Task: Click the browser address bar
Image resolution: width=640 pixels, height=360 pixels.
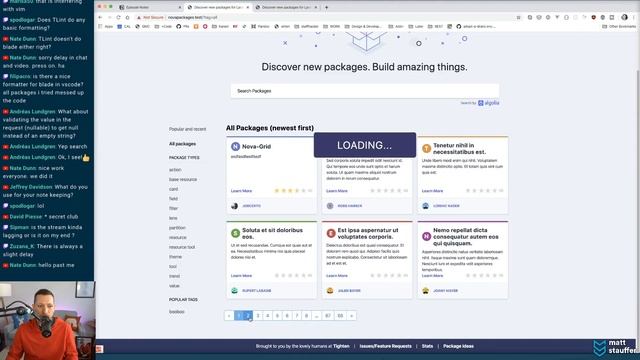Action: (x=327, y=18)
